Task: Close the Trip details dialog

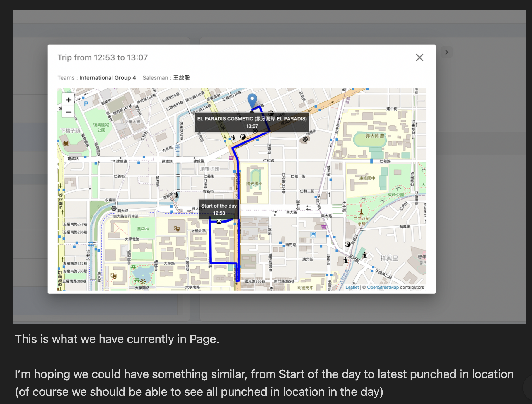Action: click(420, 57)
